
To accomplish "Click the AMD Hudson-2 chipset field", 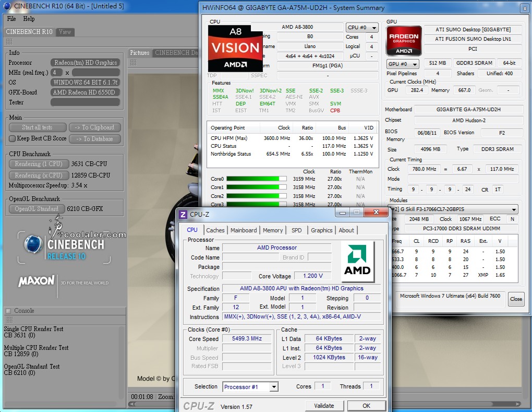I will pos(468,120).
